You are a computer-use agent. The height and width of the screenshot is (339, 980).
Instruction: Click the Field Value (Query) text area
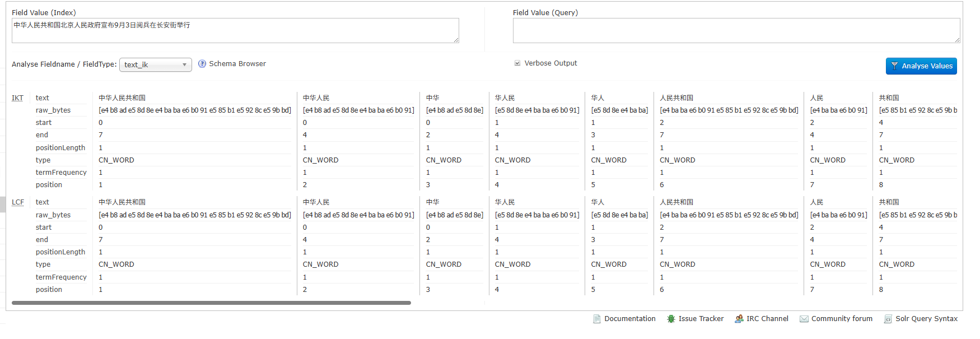tap(736, 30)
